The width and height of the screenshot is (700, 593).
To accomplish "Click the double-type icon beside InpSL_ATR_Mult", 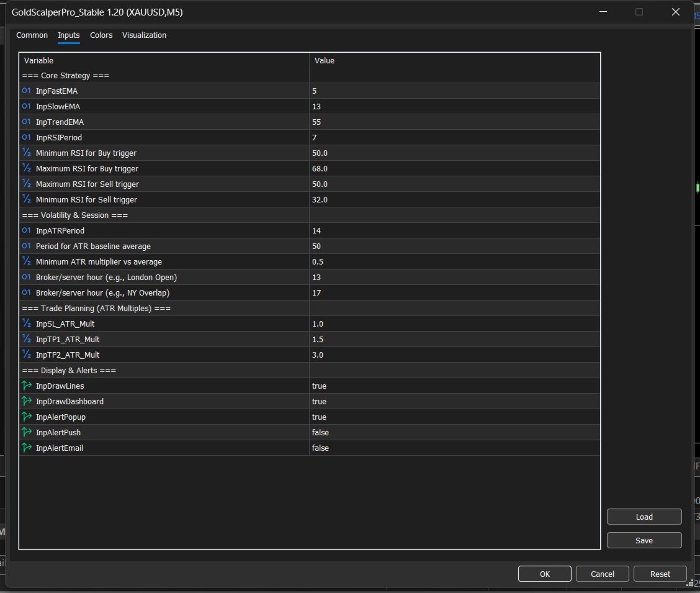I will [x=26, y=324].
